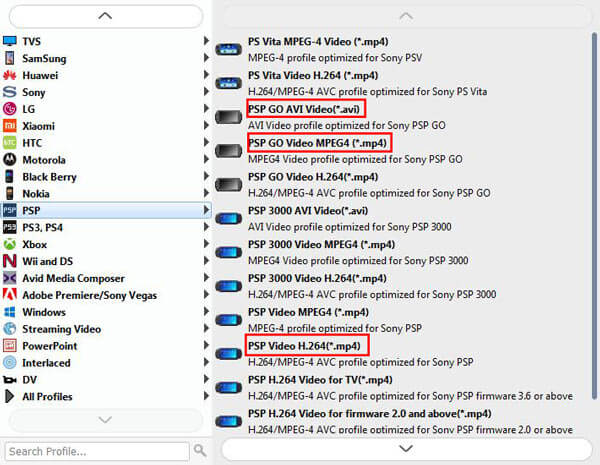Click the Huawei logo icon
The height and width of the screenshot is (465, 600).
(10, 75)
